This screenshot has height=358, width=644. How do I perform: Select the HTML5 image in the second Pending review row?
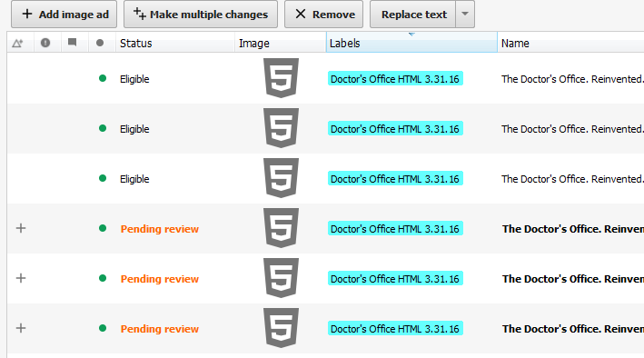(282, 278)
